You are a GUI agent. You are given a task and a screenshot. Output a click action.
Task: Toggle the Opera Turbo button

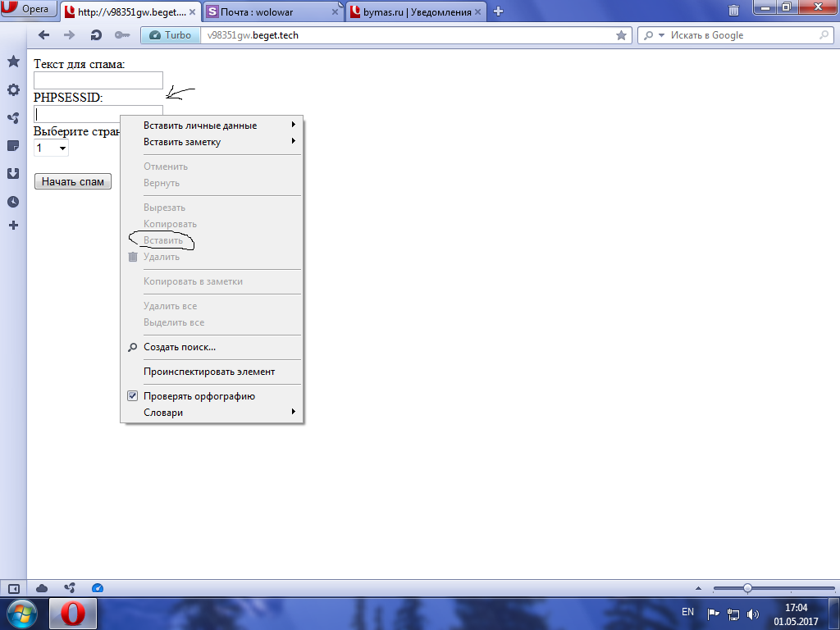[171, 35]
